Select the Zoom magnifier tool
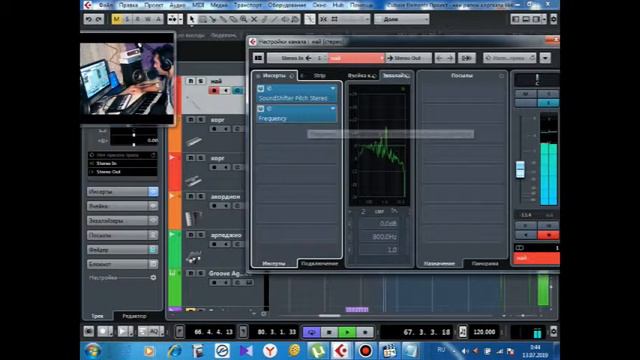 [x=244, y=19]
